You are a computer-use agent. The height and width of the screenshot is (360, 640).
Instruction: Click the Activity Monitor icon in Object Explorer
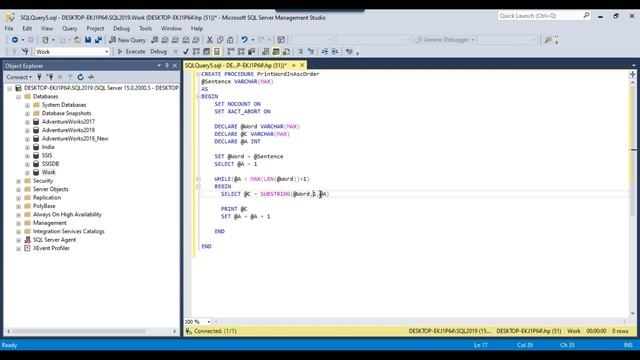click(x=91, y=77)
